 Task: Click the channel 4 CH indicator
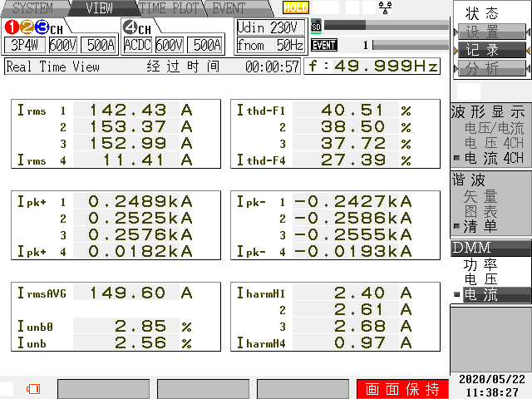click(136, 28)
